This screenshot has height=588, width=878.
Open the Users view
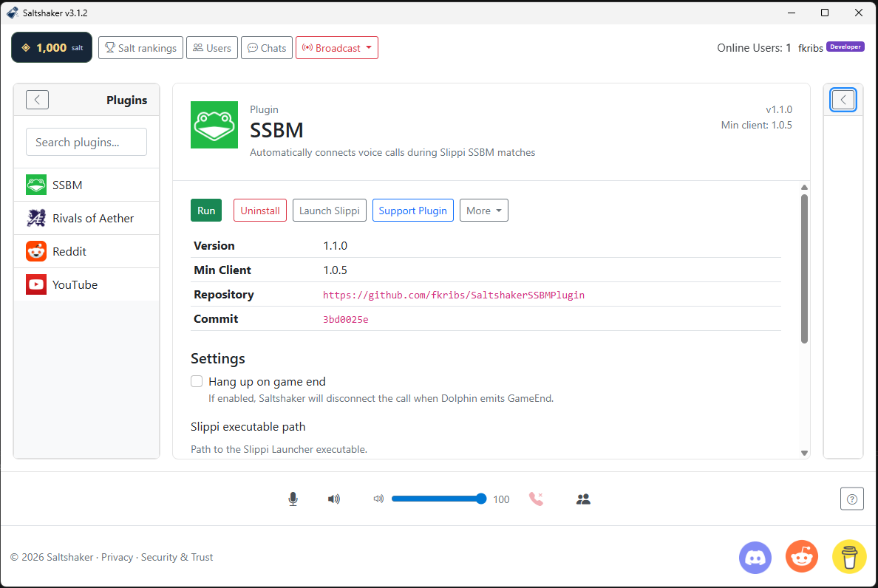[211, 47]
